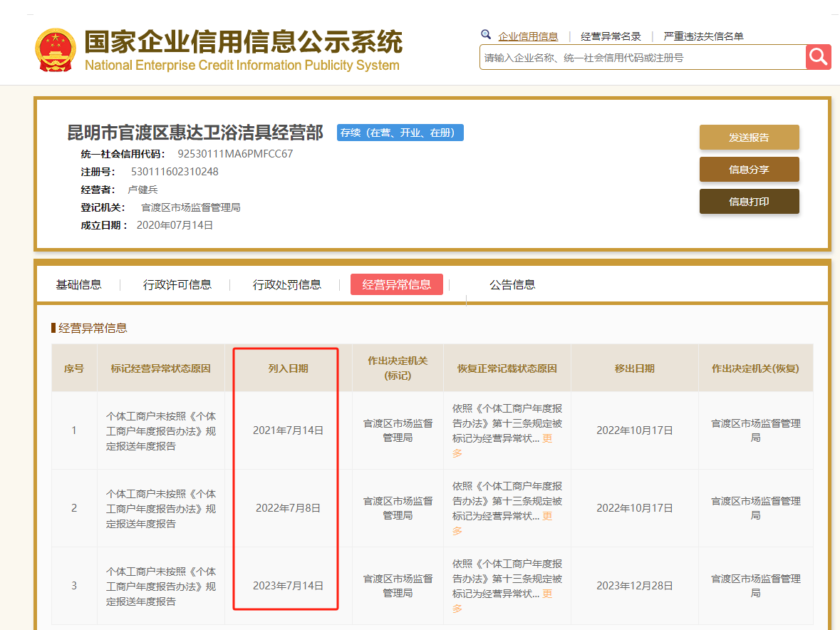Open the 行政处罚信息 tab
This screenshot has height=630, width=840.
(x=287, y=284)
